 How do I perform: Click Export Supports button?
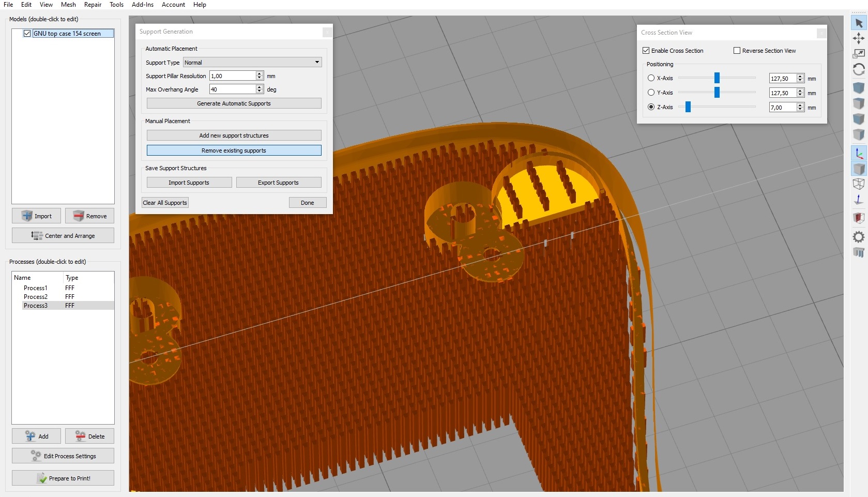279,183
